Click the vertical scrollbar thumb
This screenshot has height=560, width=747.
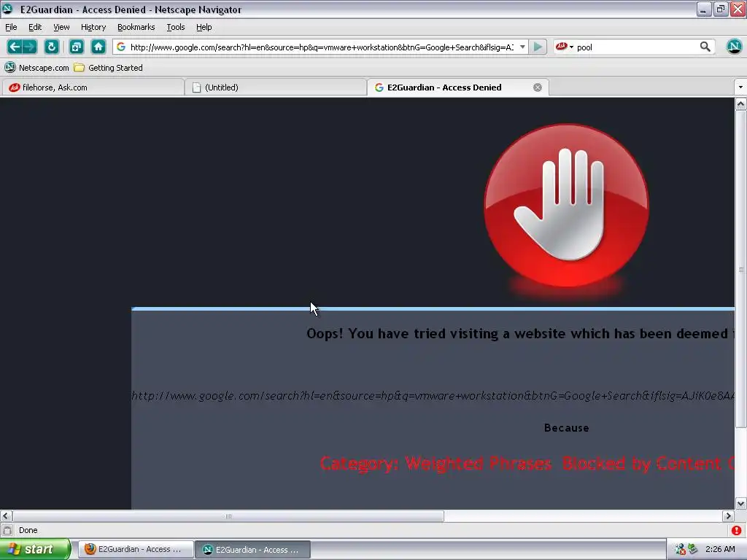point(741,269)
